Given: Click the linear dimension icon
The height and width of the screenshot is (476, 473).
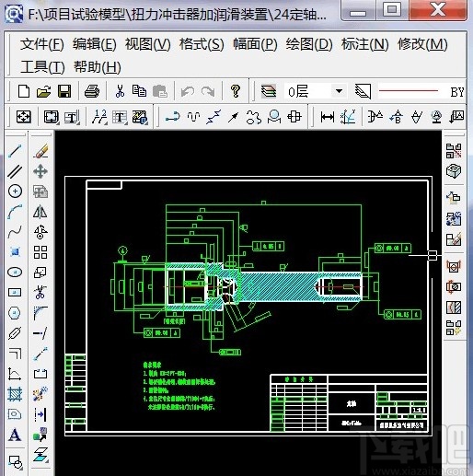Looking at the screenshot, I should coord(328,117).
